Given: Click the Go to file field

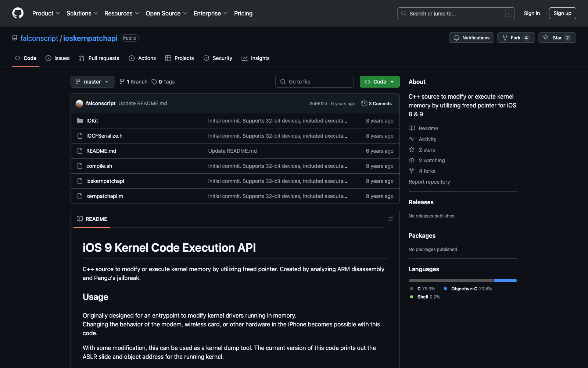Looking at the screenshot, I should pos(314,82).
